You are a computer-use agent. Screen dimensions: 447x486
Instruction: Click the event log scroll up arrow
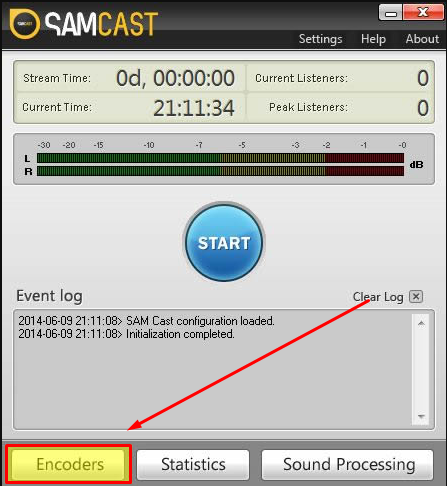pos(421,323)
